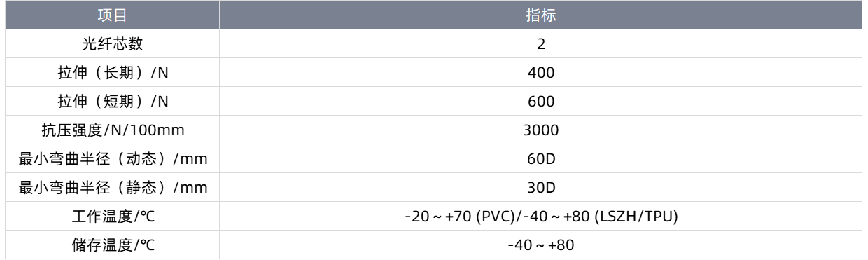Select 最小弯曲半径（静态）/mm label
The image size is (868, 260).
pos(113,188)
